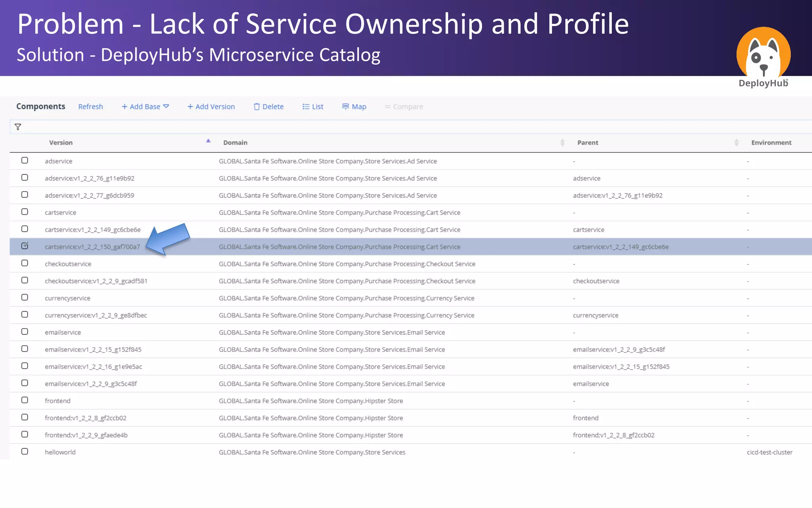
Task: Click parent cell emailservice;v1_2_2_15_g152f845
Action: [621, 367]
